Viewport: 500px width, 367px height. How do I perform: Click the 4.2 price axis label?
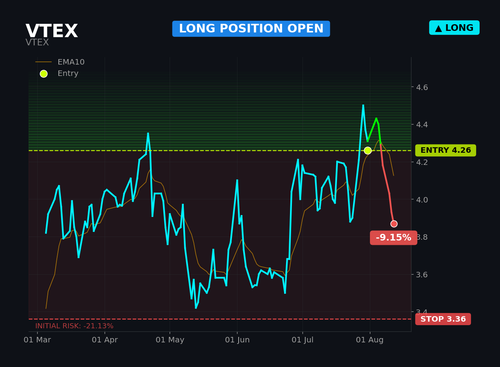(422, 162)
